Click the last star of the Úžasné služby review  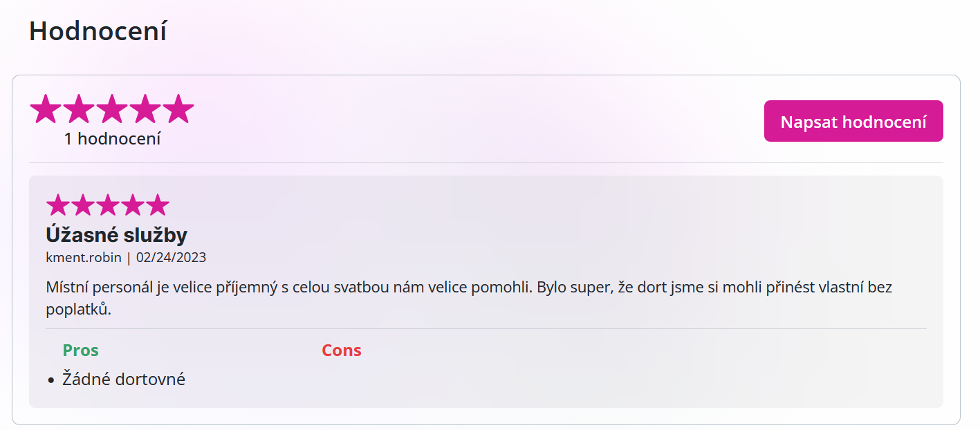pos(158,205)
